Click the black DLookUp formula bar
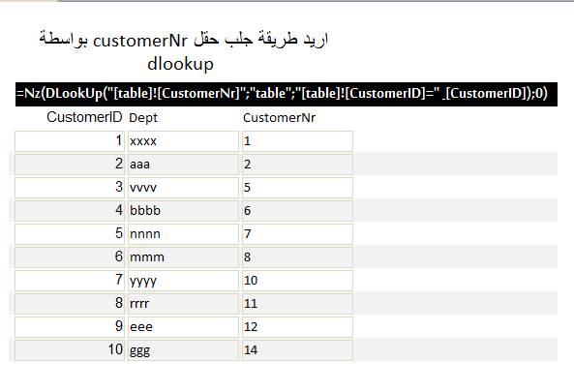This screenshot has width=574, height=392. (287, 94)
